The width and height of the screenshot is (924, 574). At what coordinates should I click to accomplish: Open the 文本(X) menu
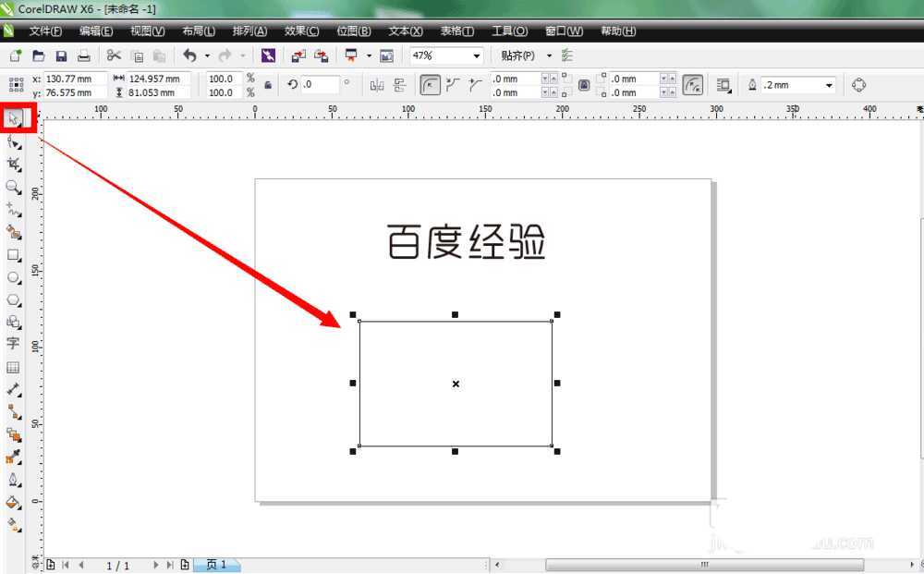point(405,31)
